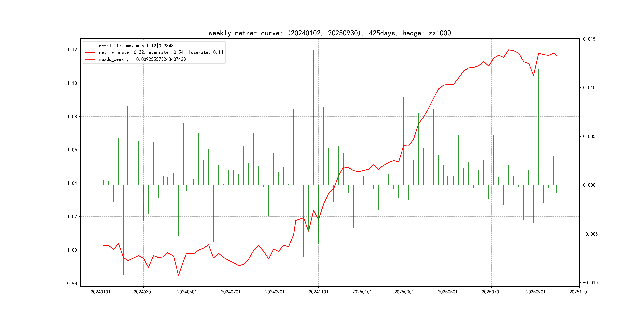Click the x-axis date label 20250301

404,292
